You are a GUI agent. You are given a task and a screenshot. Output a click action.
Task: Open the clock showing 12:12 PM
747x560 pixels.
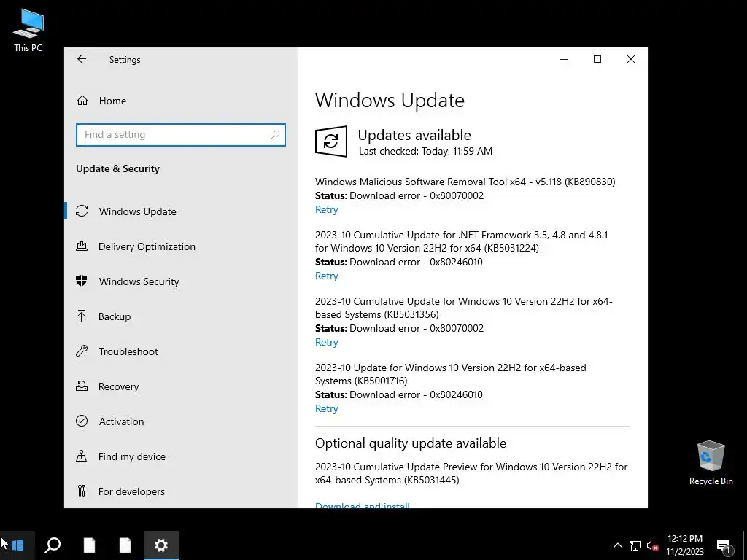click(x=684, y=545)
